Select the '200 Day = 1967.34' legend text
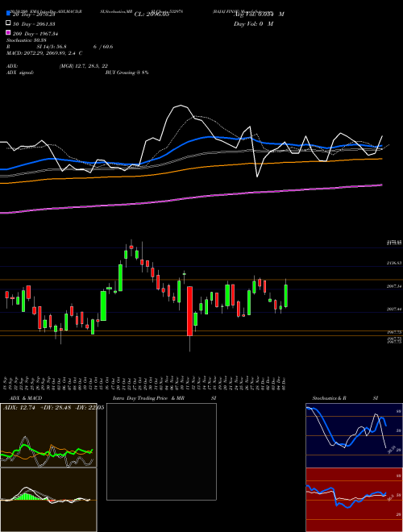Viewport: 403px width, 532px height. [35, 34]
